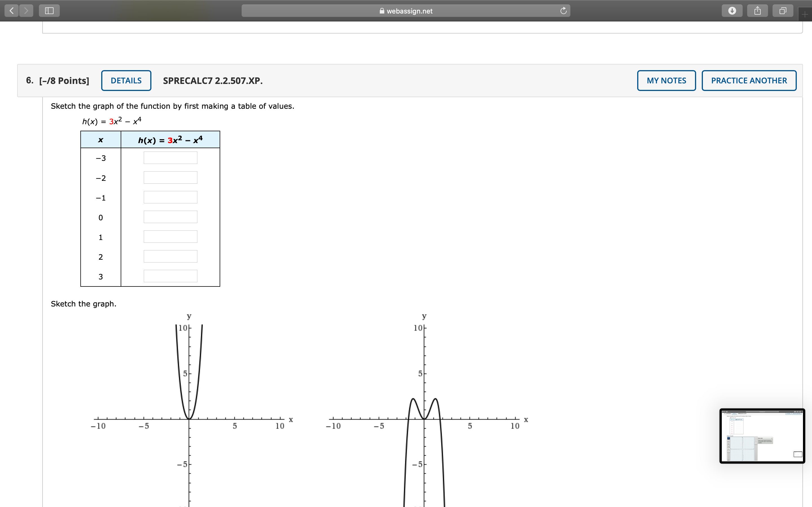This screenshot has height=507, width=812.
Task: Show all tabs overview
Action: point(782,11)
